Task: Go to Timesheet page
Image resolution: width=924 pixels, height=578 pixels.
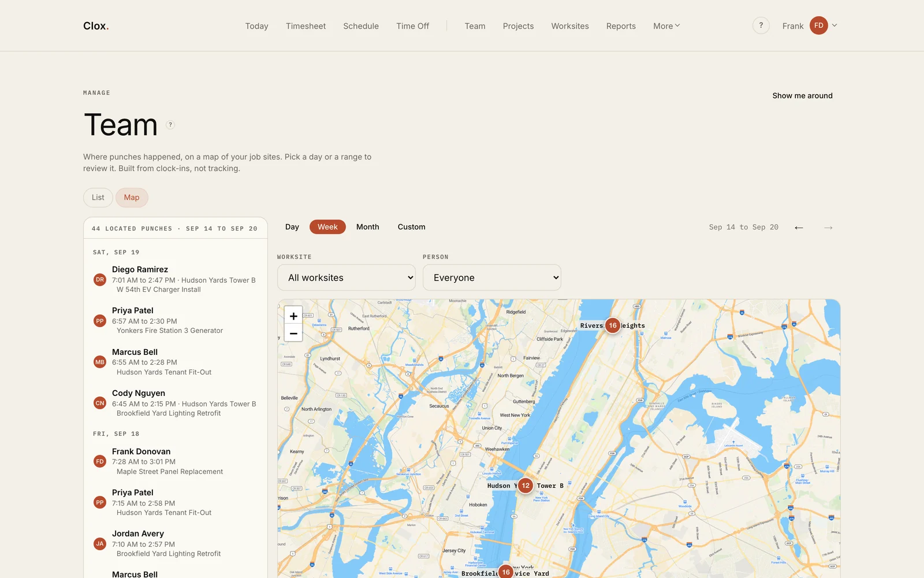Action: tap(306, 26)
